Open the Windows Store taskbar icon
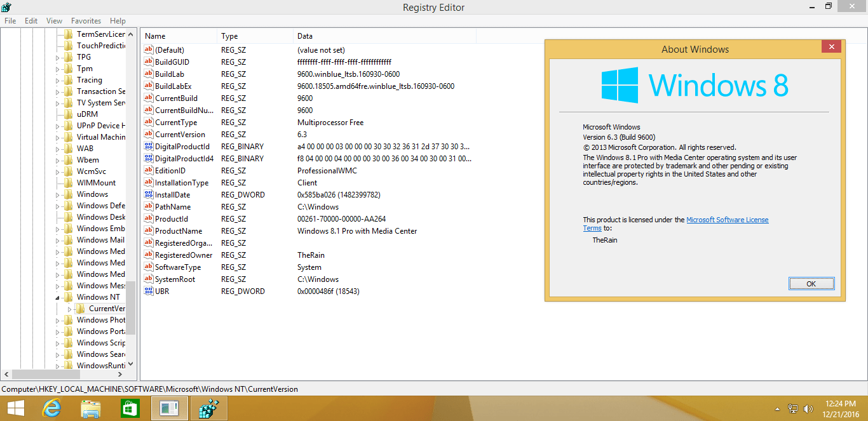Viewport: 868px width, 421px height. pyautogui.click(x=130, y=408)
